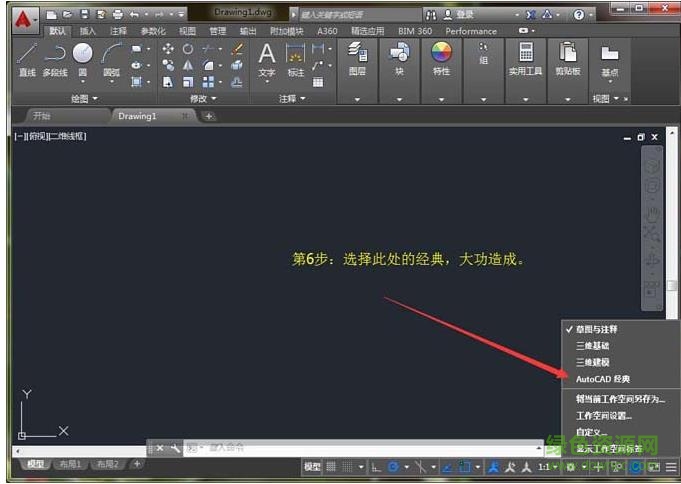Image resolution: width=681 pixels, height=484 pixels.
Task: Click the Undo arrow in quick access toolbar
Action: pos(134,15)
